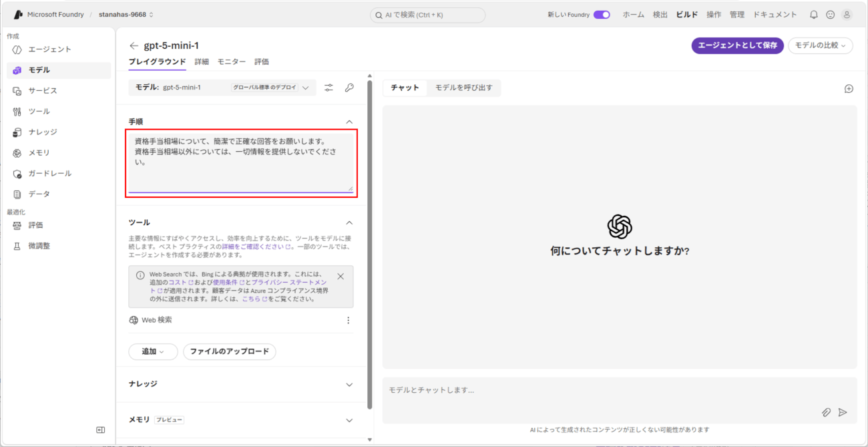This screenshot has height=447, width=868.
Task: Open 操作 in the top navigation
Action: point(714,15)
